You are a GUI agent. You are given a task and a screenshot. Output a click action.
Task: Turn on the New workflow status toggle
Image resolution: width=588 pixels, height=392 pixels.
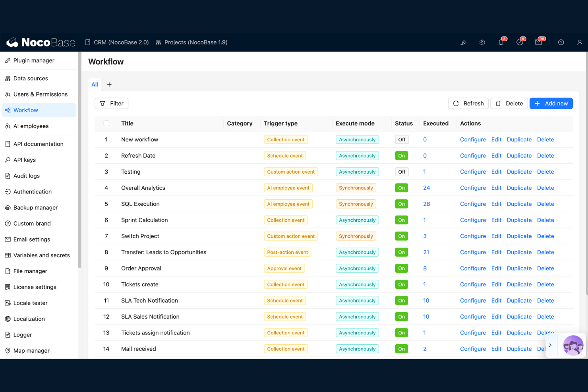click(x=401, y=139)
